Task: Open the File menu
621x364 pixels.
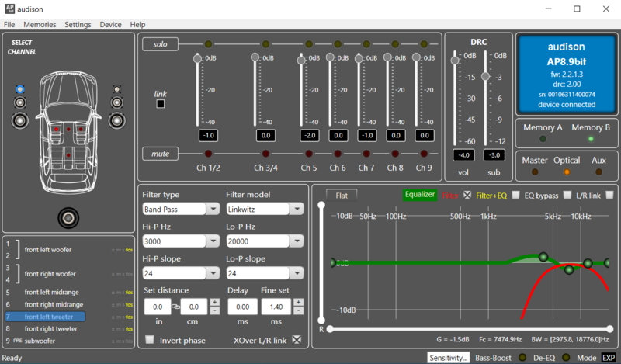Action: coord(9,25)
